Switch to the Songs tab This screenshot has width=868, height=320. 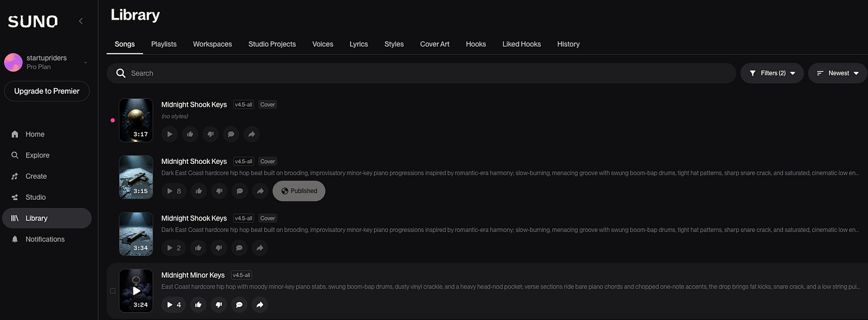[125, 44]
